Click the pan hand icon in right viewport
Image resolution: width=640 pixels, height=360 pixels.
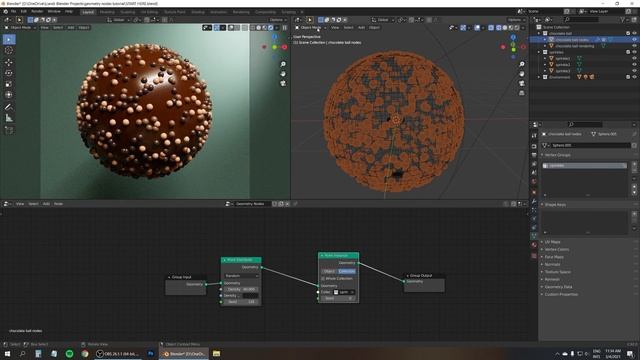[x=522, y=74]
